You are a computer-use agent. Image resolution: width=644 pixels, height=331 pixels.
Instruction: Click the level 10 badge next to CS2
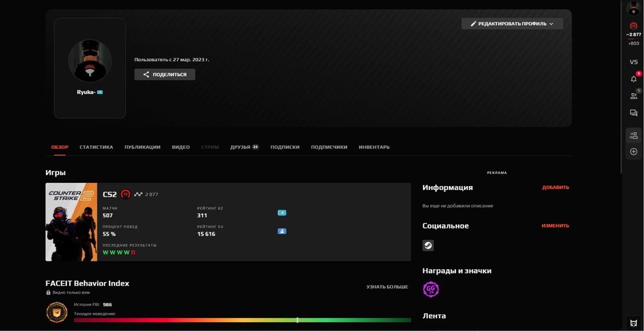tap(126, 194)
